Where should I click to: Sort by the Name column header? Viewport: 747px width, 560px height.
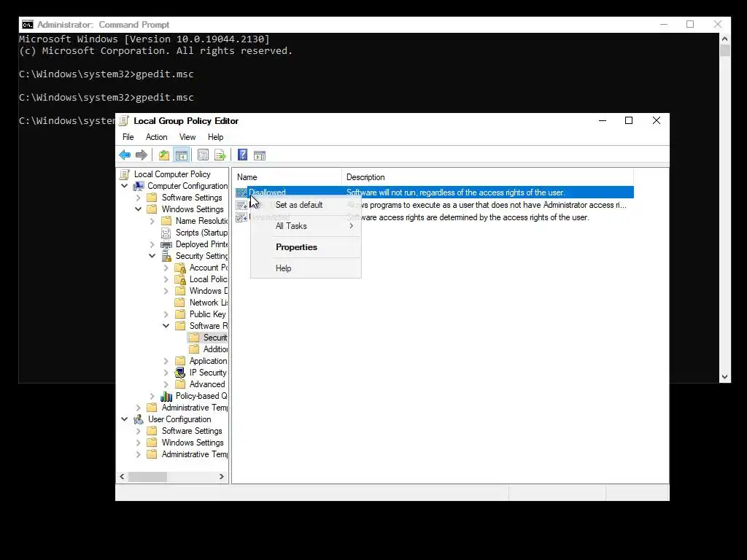coord(287,177)
